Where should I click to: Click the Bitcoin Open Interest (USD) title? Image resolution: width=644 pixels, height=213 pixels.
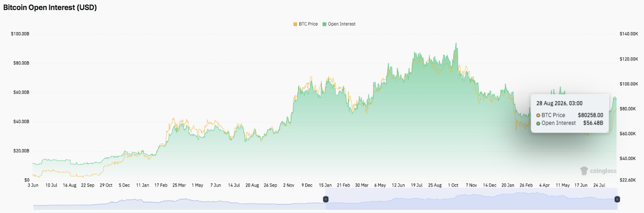pyautogui.click(x=50, y=8)
